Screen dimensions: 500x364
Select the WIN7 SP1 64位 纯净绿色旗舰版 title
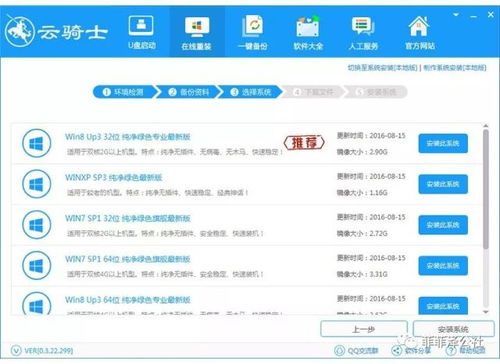[x=127, y=259]
